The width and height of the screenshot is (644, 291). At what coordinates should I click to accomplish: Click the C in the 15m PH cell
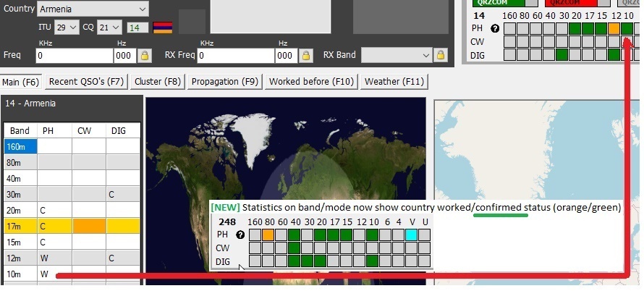(x=43, y=242)
